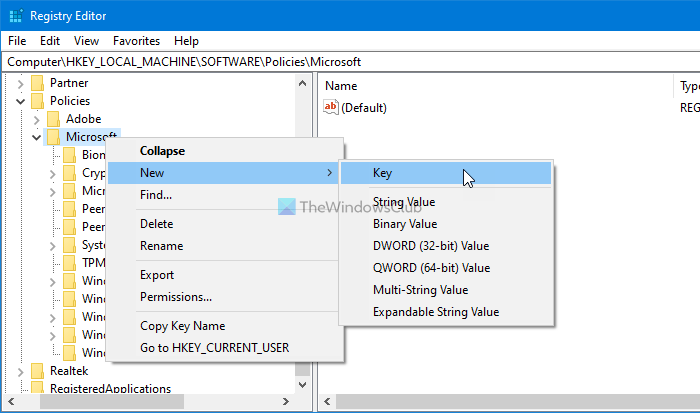Create a new Key from submenu

[446, 173]
